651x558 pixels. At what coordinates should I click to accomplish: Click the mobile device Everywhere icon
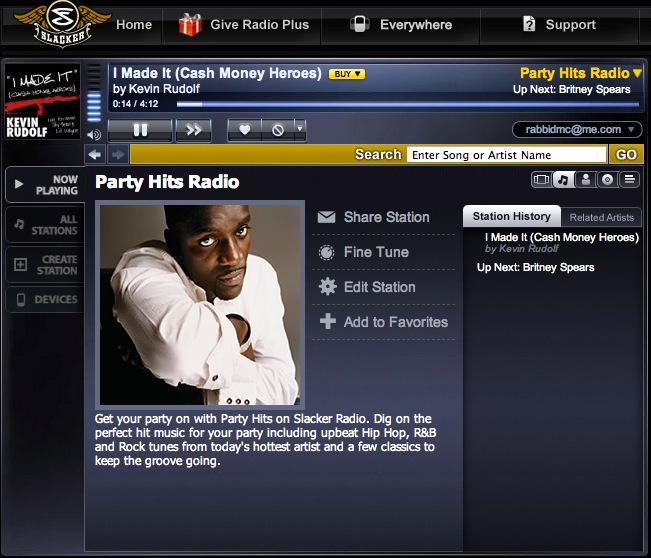[x=360, y=24]
